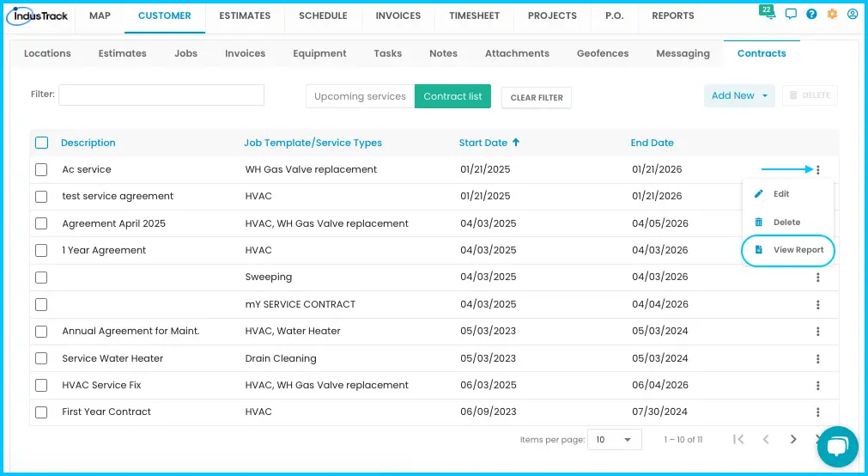Open the Equipment sub-tab
This screenshot has height=476, width=868.
319,53
